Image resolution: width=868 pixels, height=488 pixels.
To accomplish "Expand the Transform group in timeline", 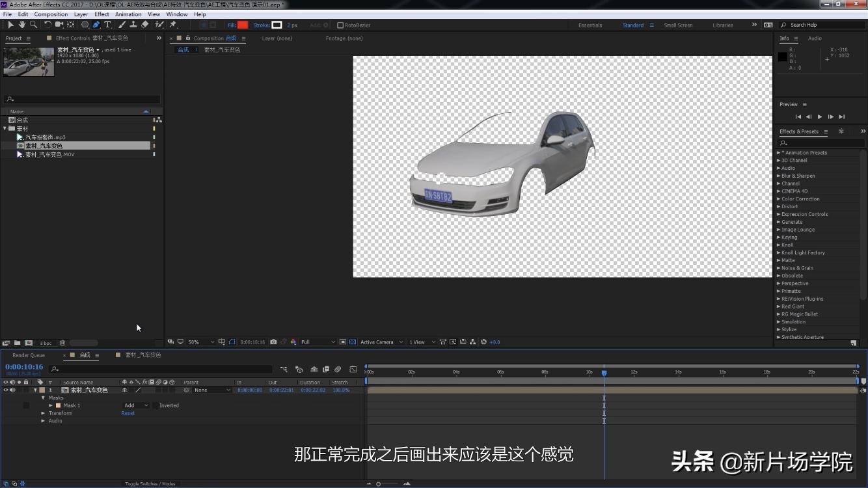I will [x=43, y=413].
